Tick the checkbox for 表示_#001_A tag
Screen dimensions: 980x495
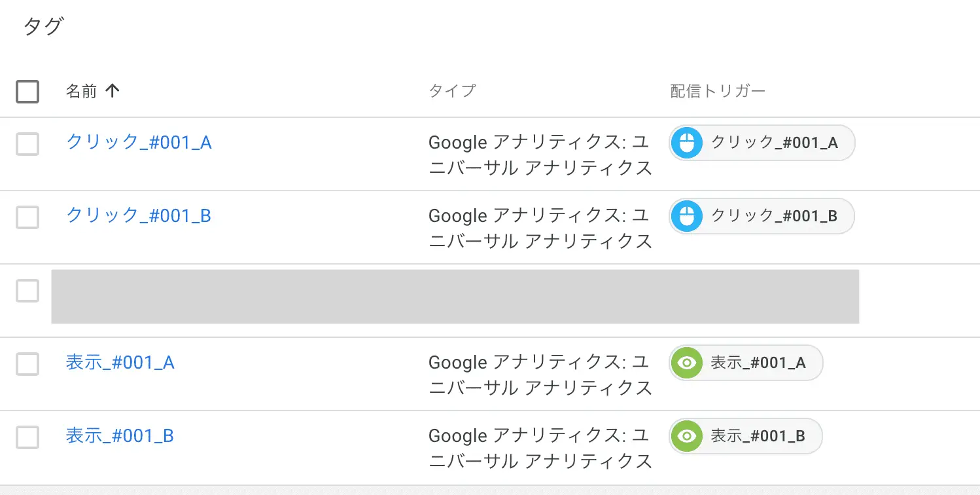pyautogui.click(x=27, y=364)
